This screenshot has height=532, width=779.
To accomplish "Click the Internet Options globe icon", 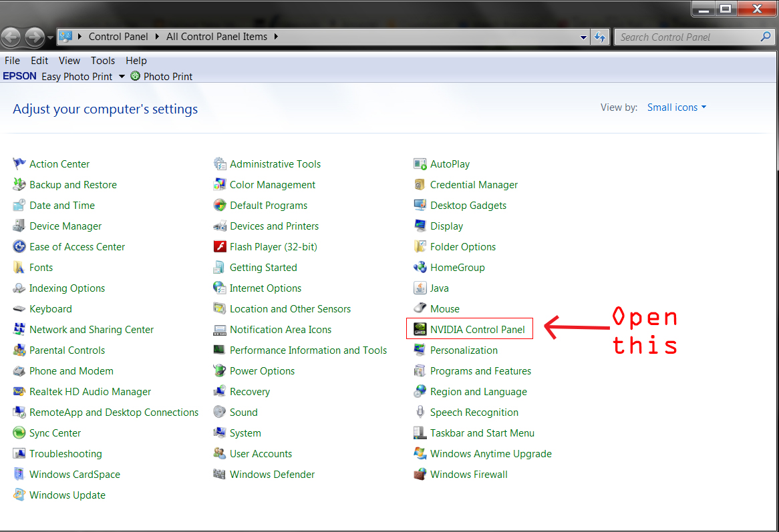I will click(x=220, y=288).
